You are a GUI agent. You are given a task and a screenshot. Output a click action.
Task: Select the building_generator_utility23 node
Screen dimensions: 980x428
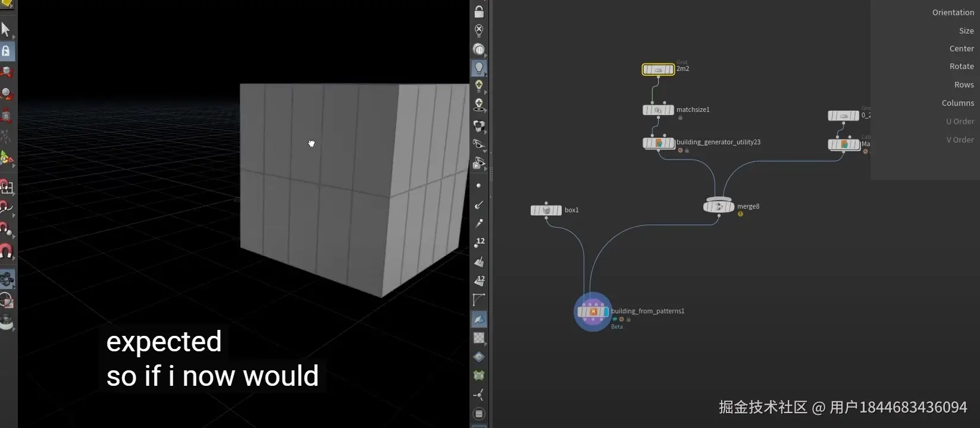[x=658, y=143]
